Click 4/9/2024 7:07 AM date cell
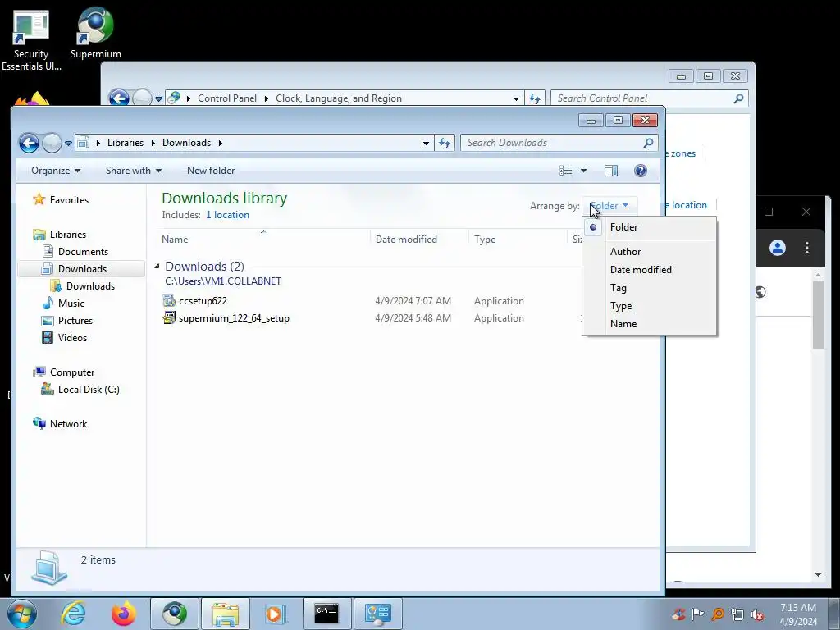 tap(413, 301)
